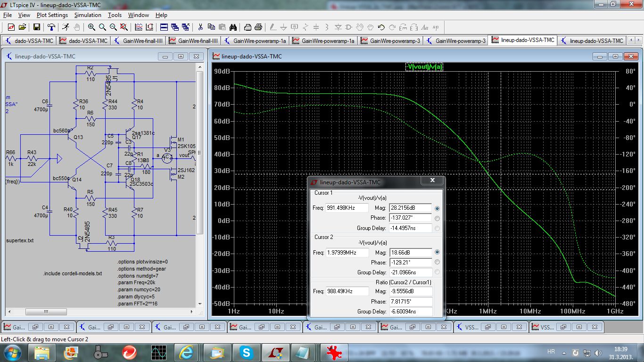Screen dimensions: 644x362
Task: Select Cursor 2 Phase radio button
Action: pyautogui.click(x=437, y=262)
